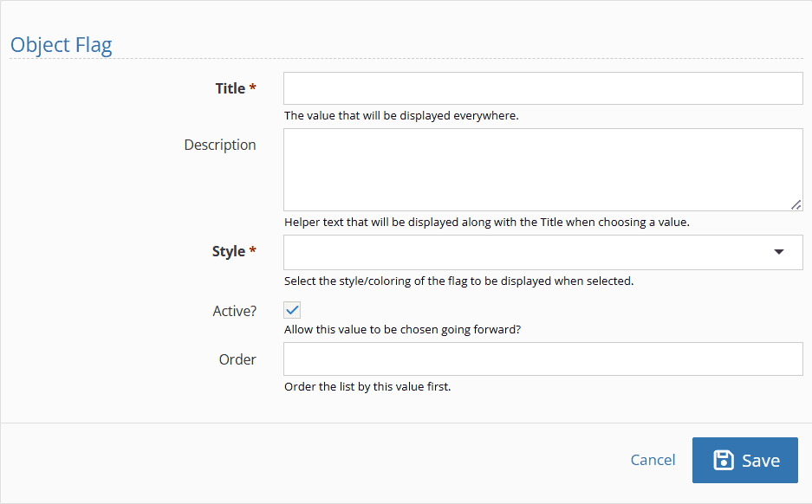Save the object flag
This screenshot has height=504, width=812.
[x=745, y=460]
